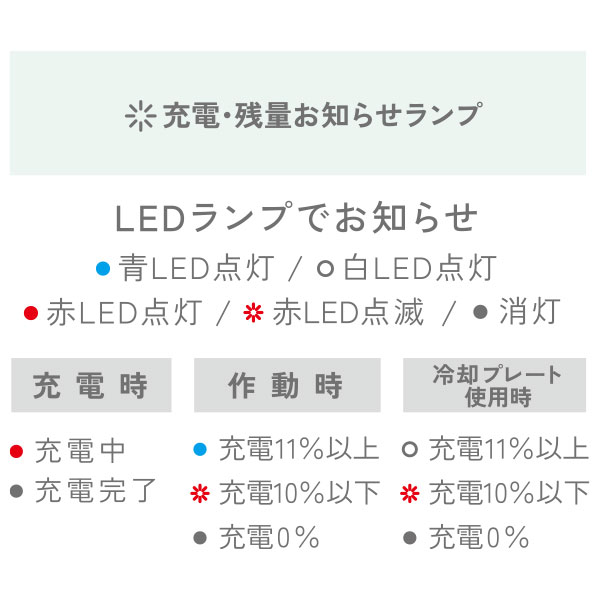The height and width of the screenshot is (600, 600).
Task: Click blue dot under 作動時 for 充電11%以上
Action: [x=200, y=449]
